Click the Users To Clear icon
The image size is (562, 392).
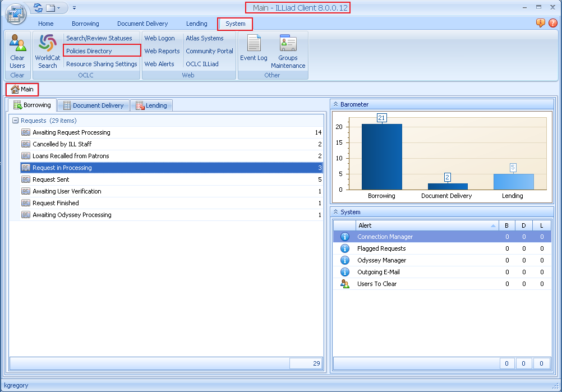click(x=344, y=284)
